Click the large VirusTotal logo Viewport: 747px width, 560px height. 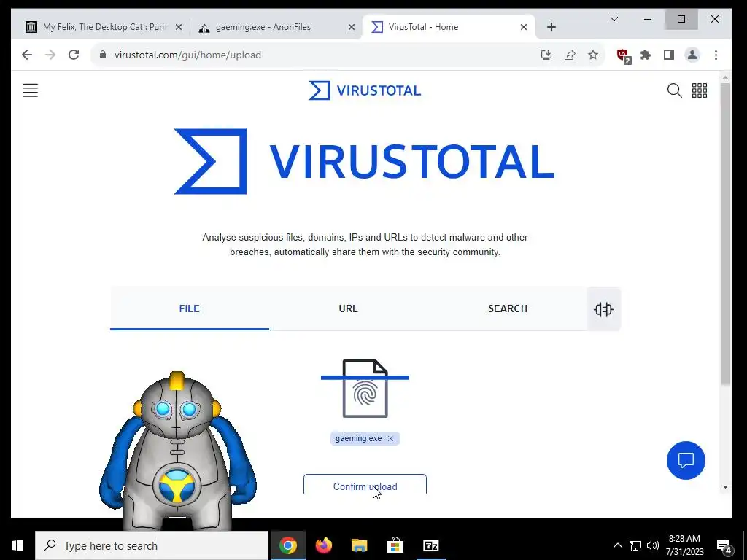[365, 161]
